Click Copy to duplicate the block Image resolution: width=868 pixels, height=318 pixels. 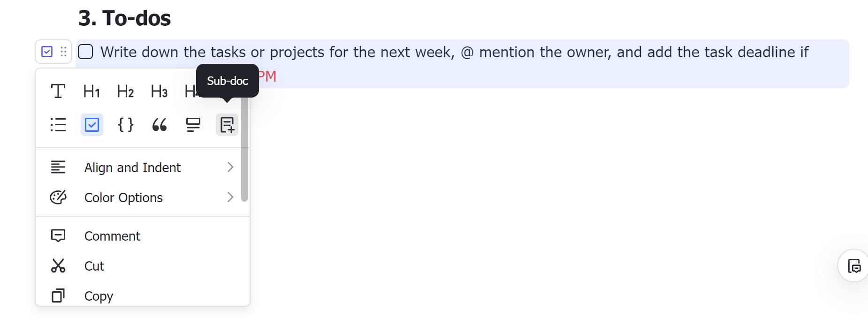click(x=99, y=295)
